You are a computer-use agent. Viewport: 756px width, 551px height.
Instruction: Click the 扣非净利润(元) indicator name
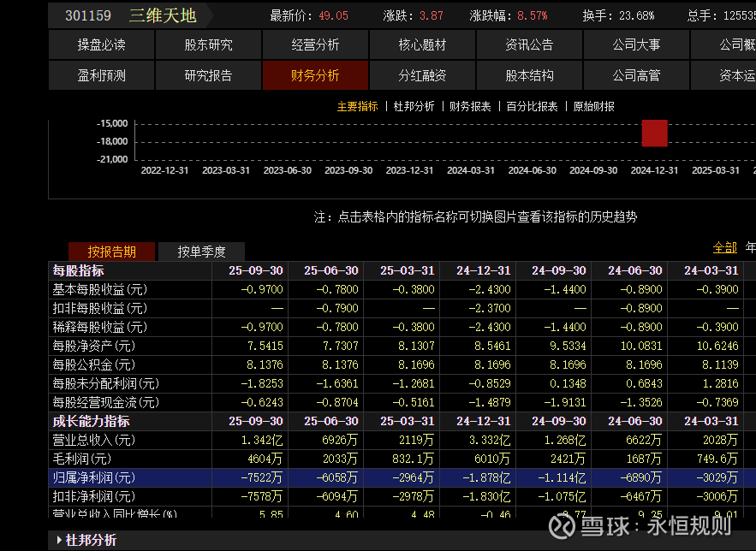tap(94, 496)
